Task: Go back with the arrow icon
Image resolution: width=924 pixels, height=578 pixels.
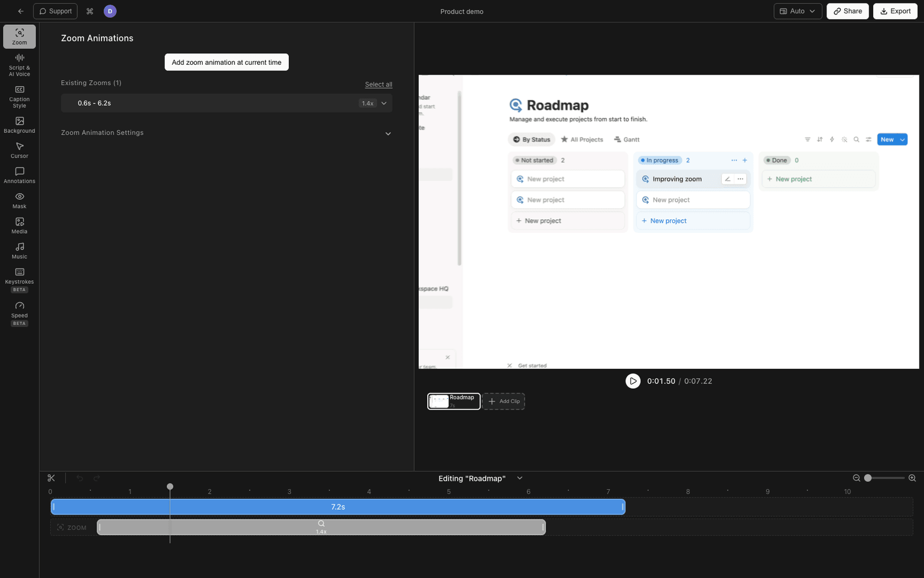Action: (21, 11)
